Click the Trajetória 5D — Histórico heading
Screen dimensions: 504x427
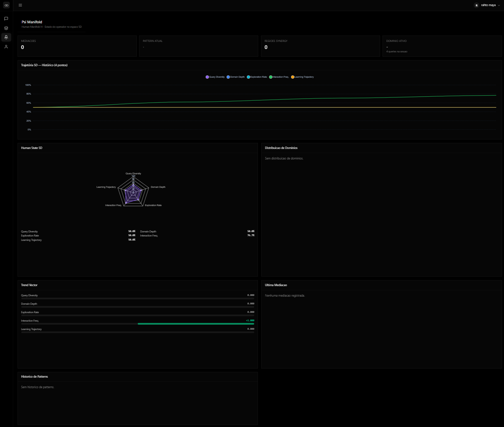44,65
